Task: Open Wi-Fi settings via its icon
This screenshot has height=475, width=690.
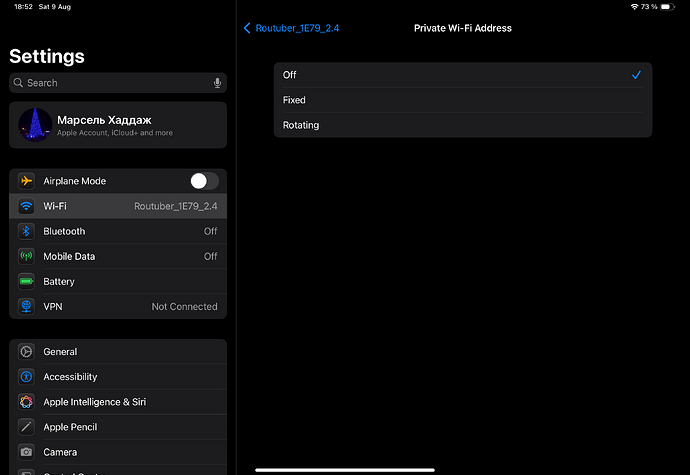Action: pos(26,206)
